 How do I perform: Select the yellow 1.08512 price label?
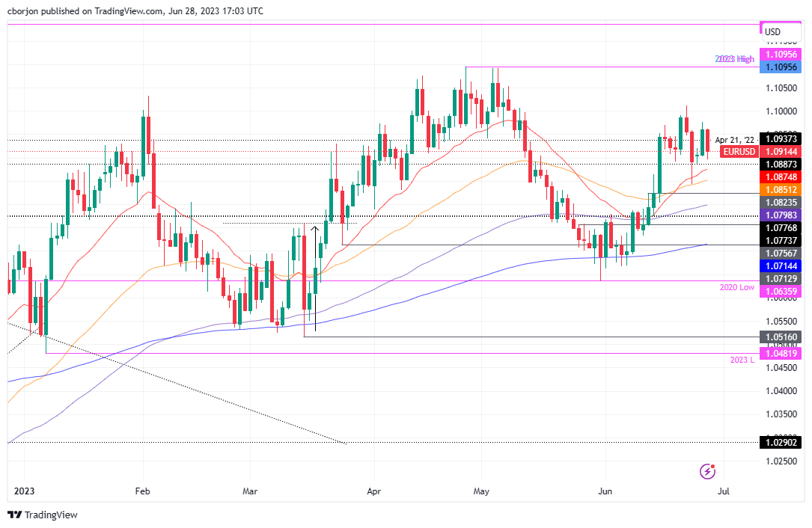[x=781, y=191]
